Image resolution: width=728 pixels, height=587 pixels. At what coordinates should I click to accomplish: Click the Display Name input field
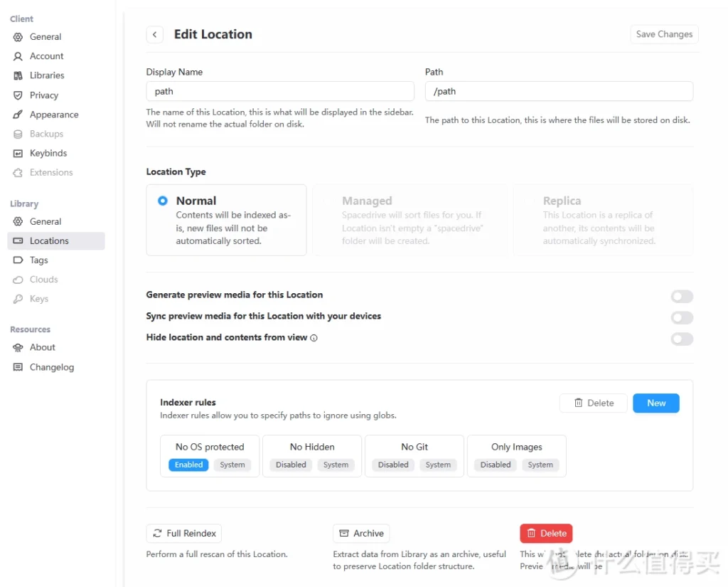[x=280, y=91]
